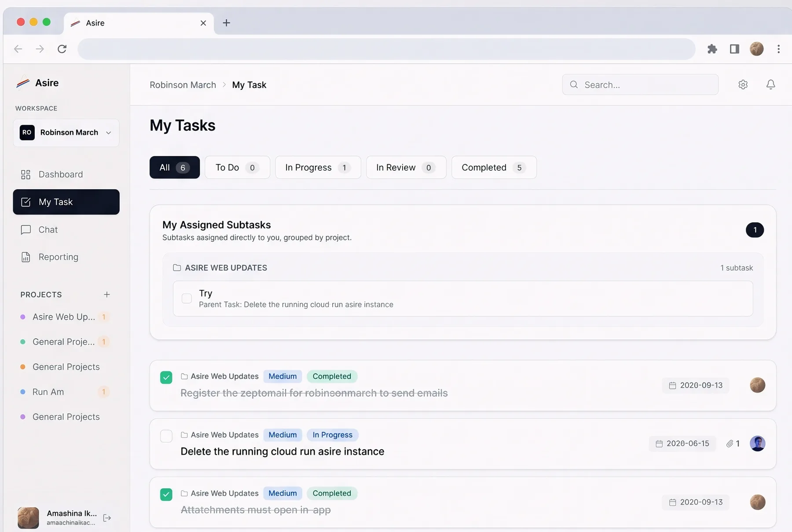Select My Task in the sidebar
This screenshot has width=792, height=532.
point(66,202)
